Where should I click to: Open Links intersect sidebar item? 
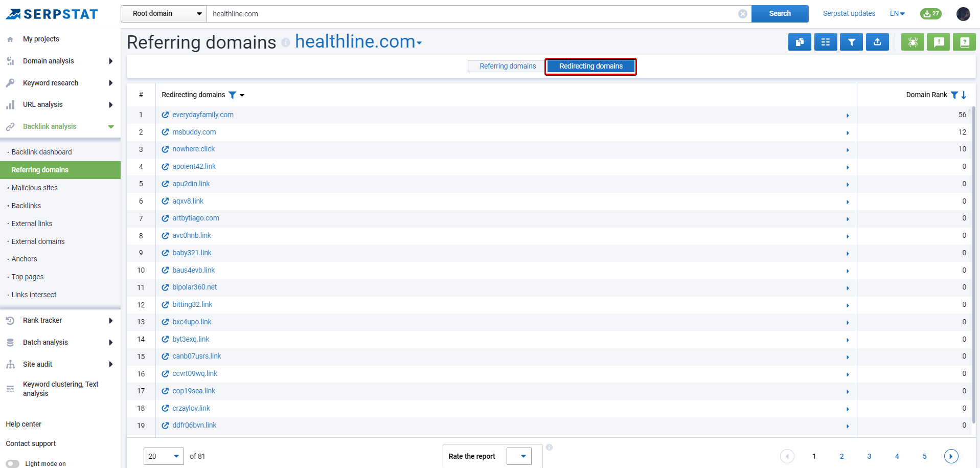[34, 295]
